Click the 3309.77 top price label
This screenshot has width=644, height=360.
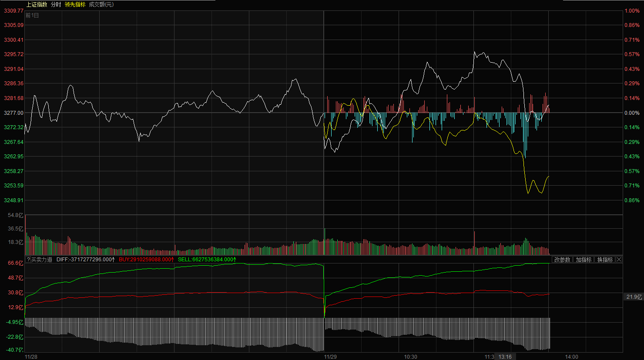pos(14,11)
